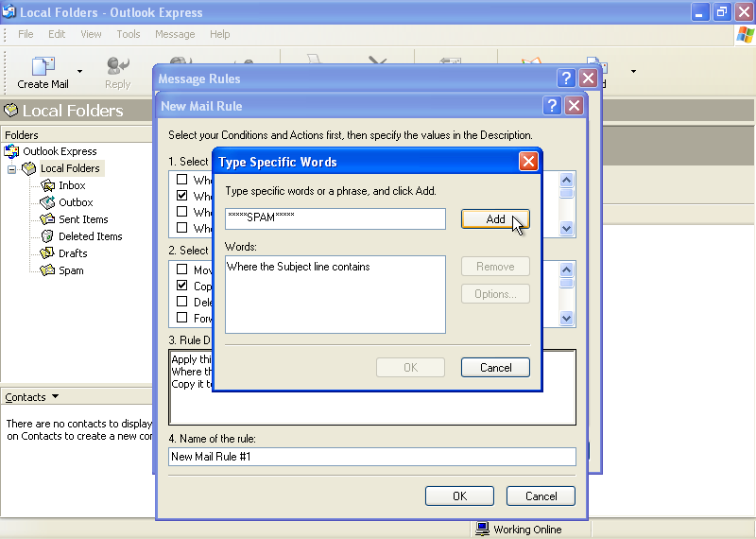
Task: Click Cancel in the New Mail Rule dialog
Action: 541,496
